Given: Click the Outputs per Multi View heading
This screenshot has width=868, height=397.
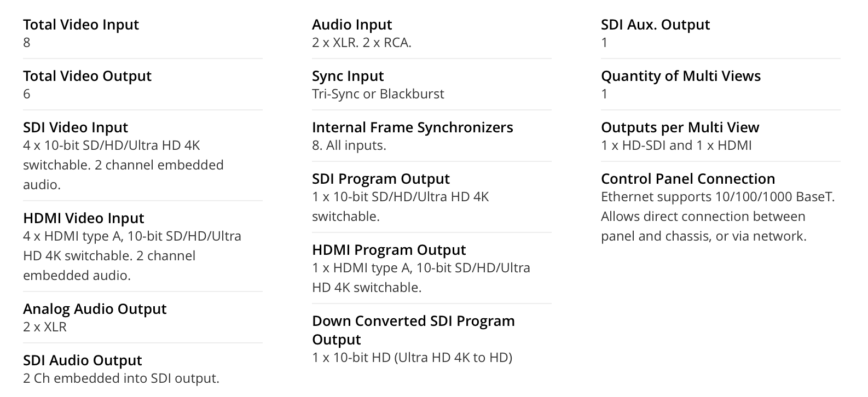Looking at the screenshot, I should 680,127.
